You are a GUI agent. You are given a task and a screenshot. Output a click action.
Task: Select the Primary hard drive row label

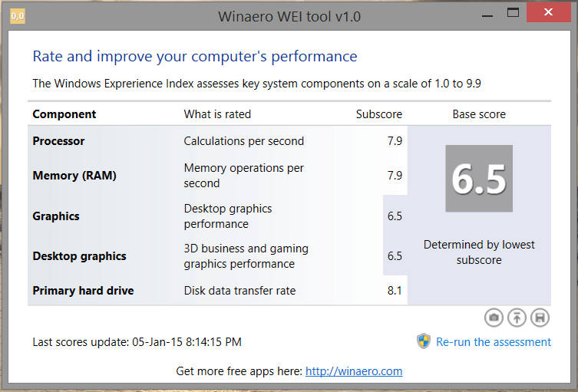click(x=83, y=291)
